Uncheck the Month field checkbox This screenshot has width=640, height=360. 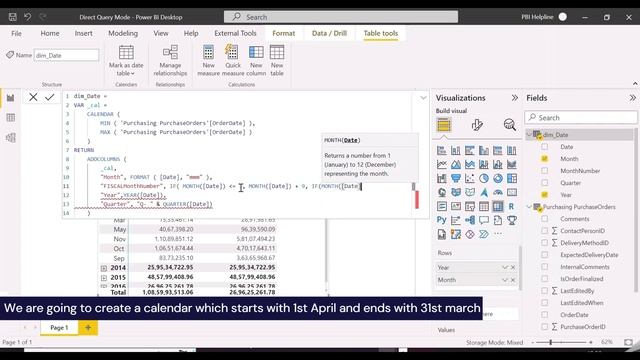(544, 158)
